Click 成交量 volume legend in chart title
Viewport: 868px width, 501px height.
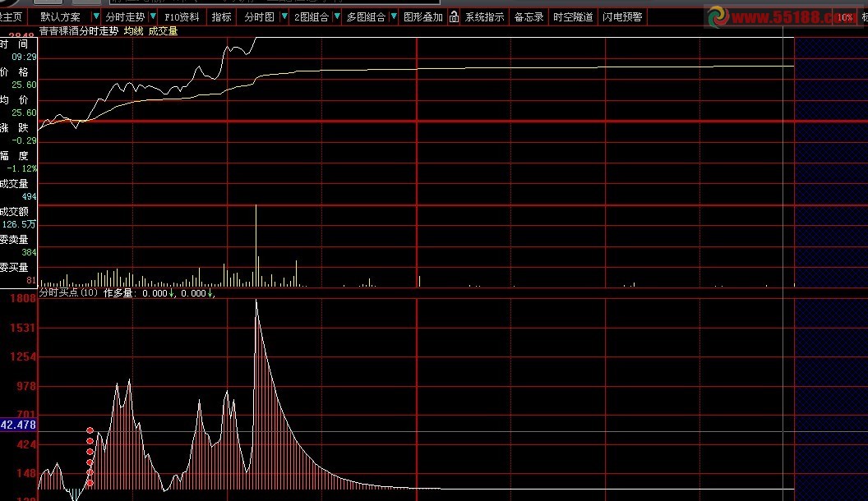[x=163, y=31]
